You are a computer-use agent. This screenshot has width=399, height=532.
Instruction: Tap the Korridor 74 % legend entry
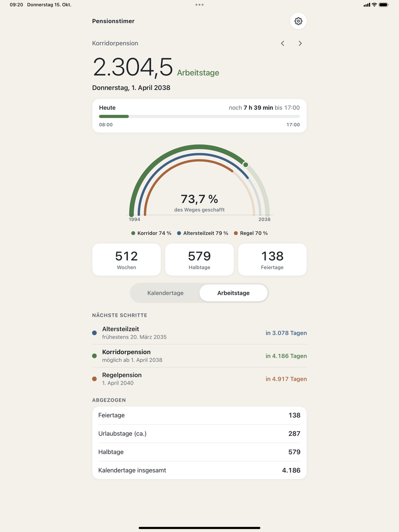pyautogui.click(x=151, y=233)
